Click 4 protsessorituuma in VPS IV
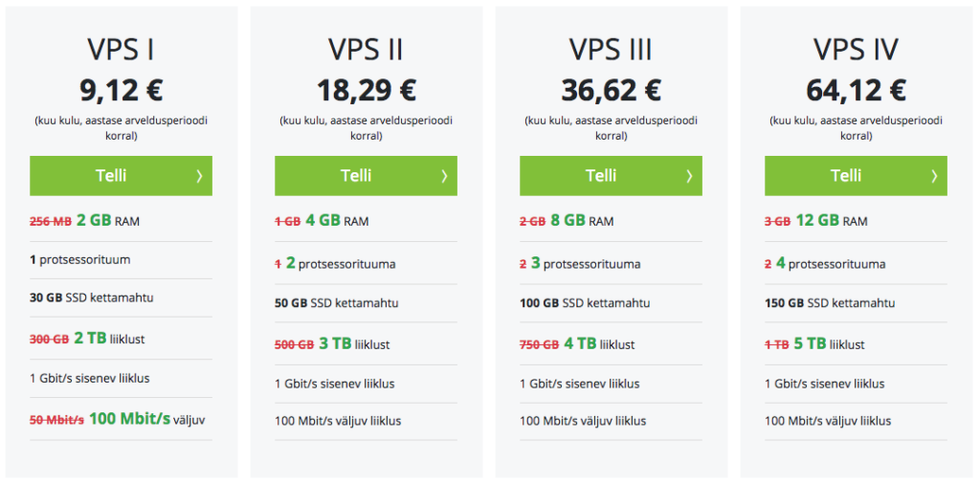The image size is (980, 484). pyautogui.click(x=831, y=264)
